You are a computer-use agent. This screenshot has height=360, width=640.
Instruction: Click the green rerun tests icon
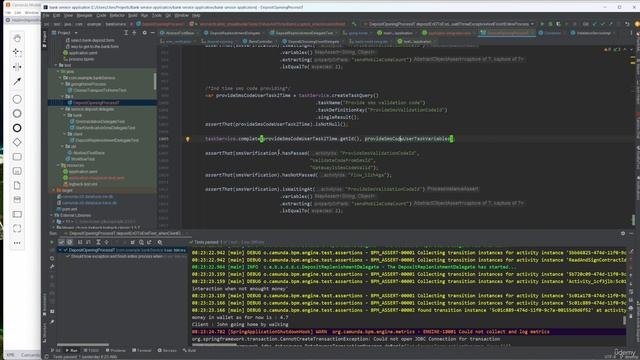52,242
